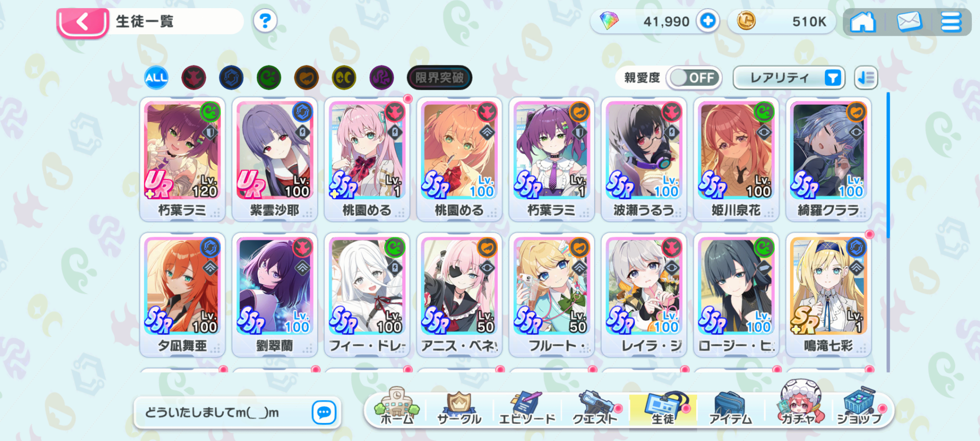Click the vertical scrollbar of student list
The height and width of the screenshot is (441, 980).
point(888,232)
